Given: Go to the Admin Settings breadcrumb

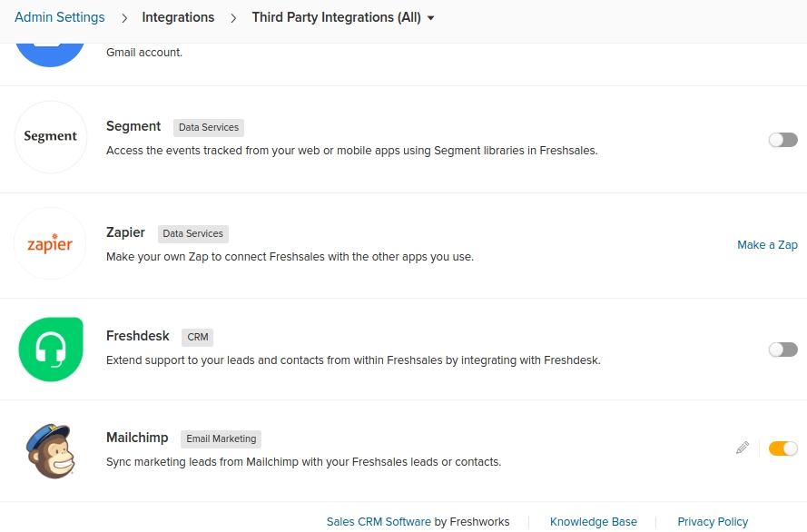Looking at the screenshot, I should tap(60, 17).
